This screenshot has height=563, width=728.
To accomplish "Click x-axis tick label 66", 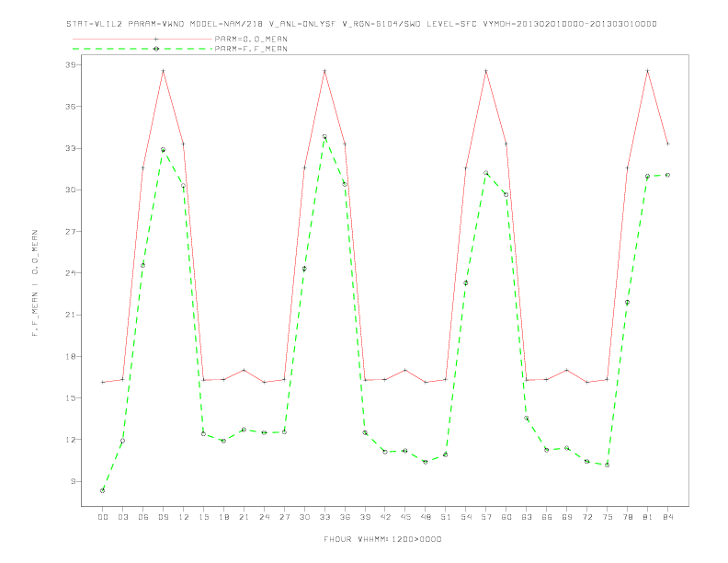I will click(547, 517).
